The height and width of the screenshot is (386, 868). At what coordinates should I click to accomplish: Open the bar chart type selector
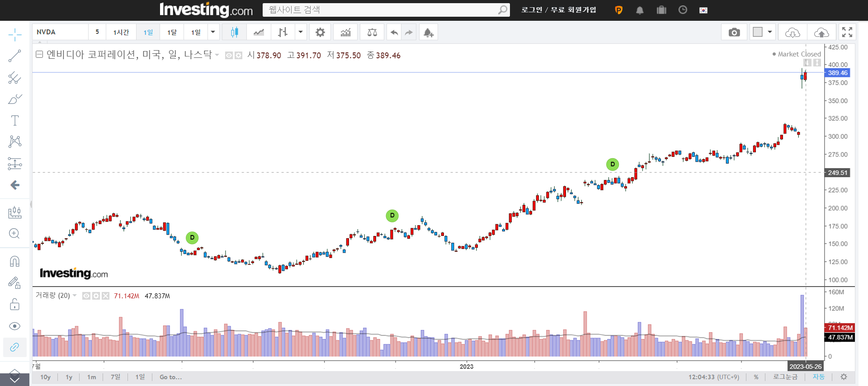point(283,32)
